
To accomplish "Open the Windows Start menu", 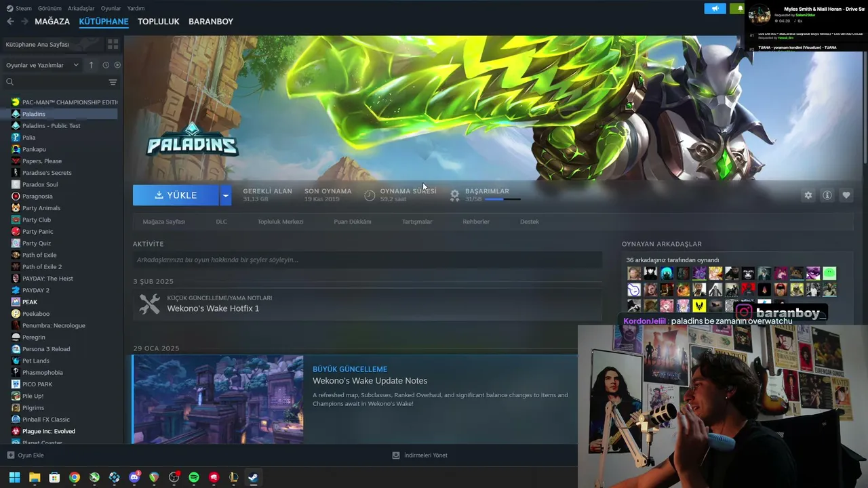I will 14,477.
